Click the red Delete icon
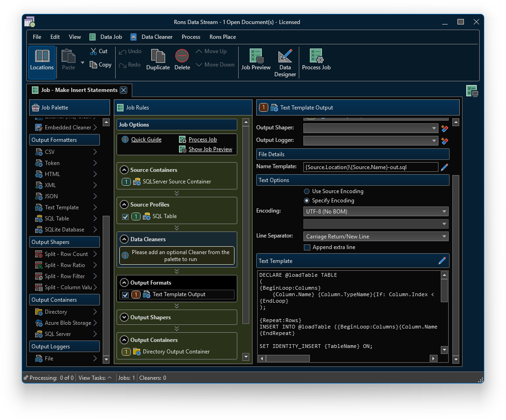Screen dimensions: 506x420 pos(182,56)
